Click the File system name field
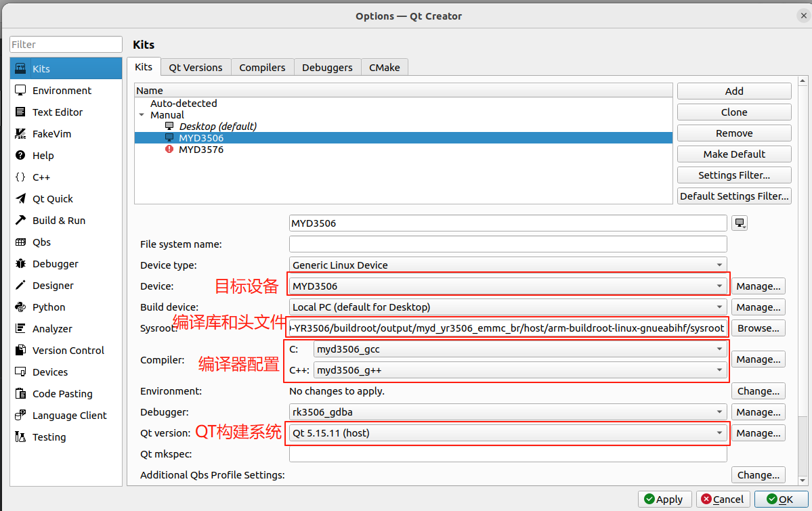 (x=508, y=244)
